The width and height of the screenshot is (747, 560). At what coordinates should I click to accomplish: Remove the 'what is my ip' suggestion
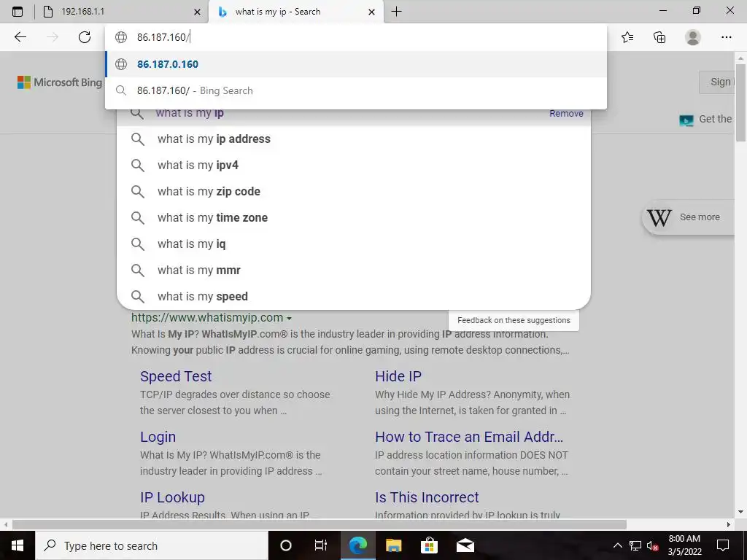click(x=566, y=113)
